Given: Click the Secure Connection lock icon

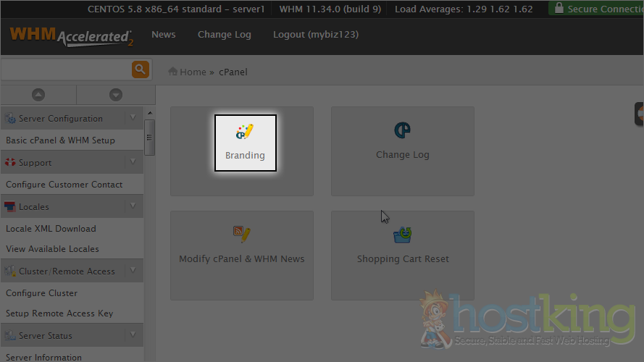Looking at the screenshot, I should coord(558,9).
